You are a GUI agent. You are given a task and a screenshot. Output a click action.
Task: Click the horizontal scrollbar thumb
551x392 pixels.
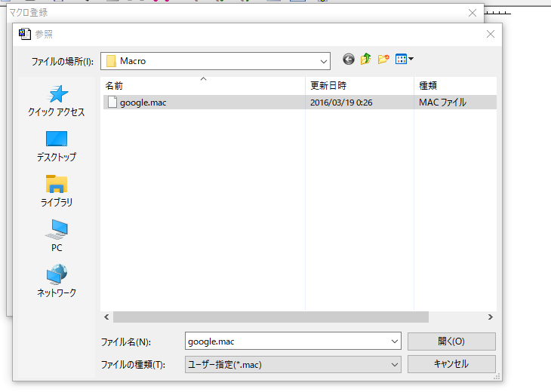(x=270, y=317)
